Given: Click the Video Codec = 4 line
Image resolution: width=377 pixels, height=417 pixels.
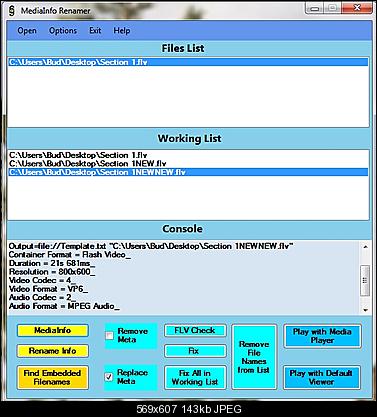Looking at the screenshot, I should click(x=42, y=280).
